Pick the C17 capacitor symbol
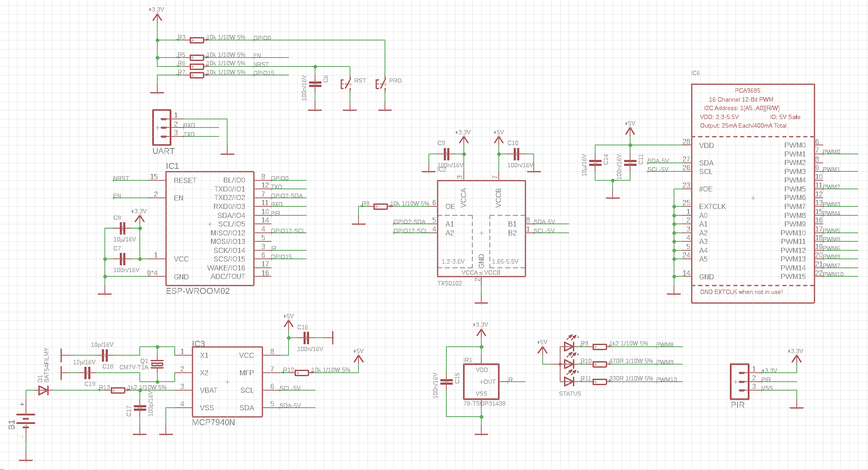Screen dimensions: 868x470 (140, 408)
